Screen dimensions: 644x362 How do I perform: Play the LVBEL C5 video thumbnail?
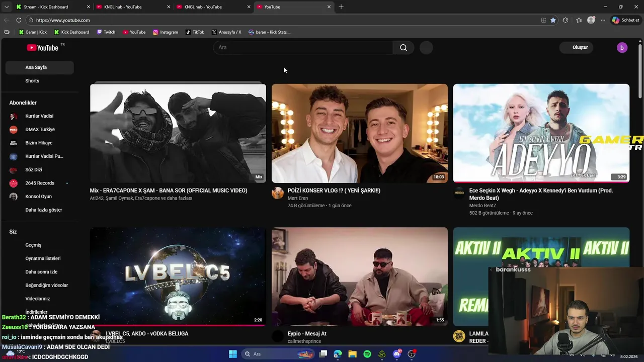pyautogui.click(x=178, y=277)
